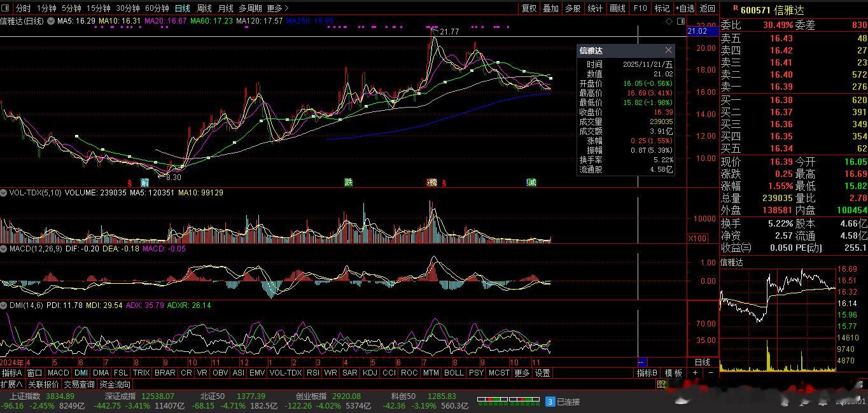Select the 60分钟 timeframe

[x=157, y=8]
